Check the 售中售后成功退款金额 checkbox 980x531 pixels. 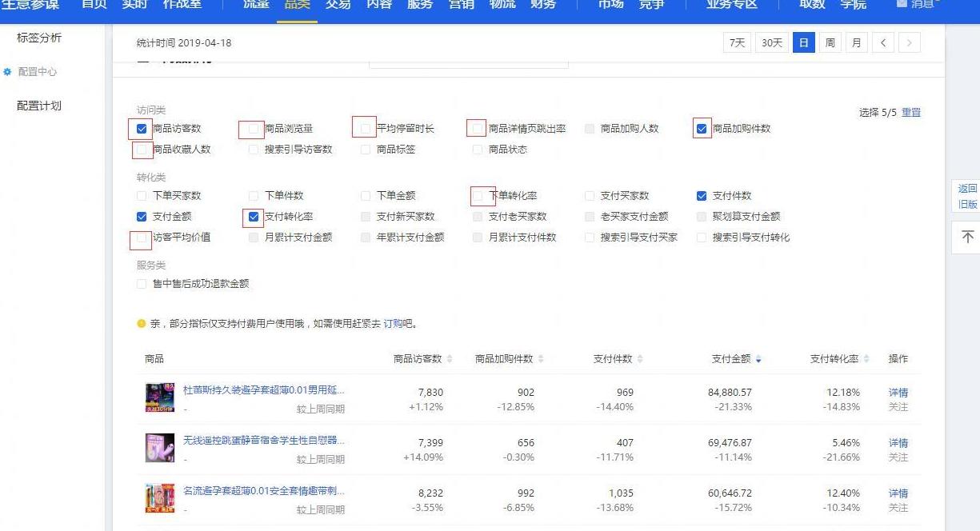pos(141,283)
